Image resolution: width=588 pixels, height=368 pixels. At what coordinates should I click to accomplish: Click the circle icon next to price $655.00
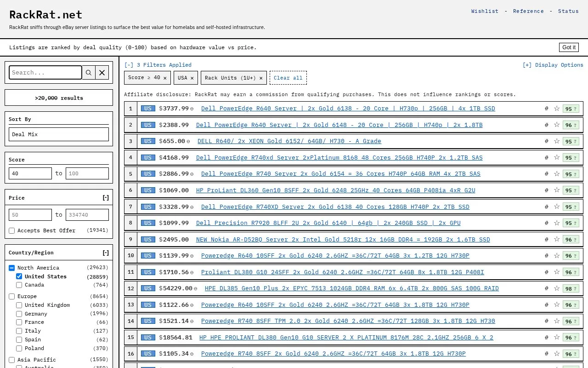188,141
